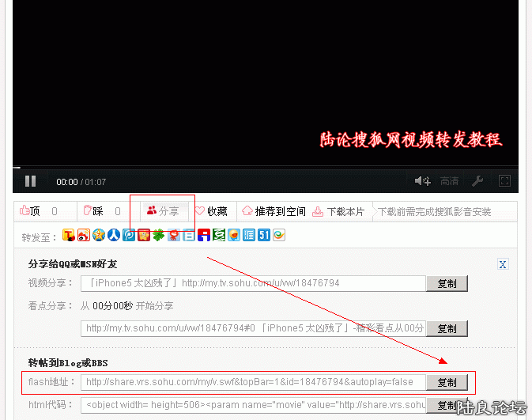Share via red and blue house icon

pyautogui.click(x=204, y=235)
